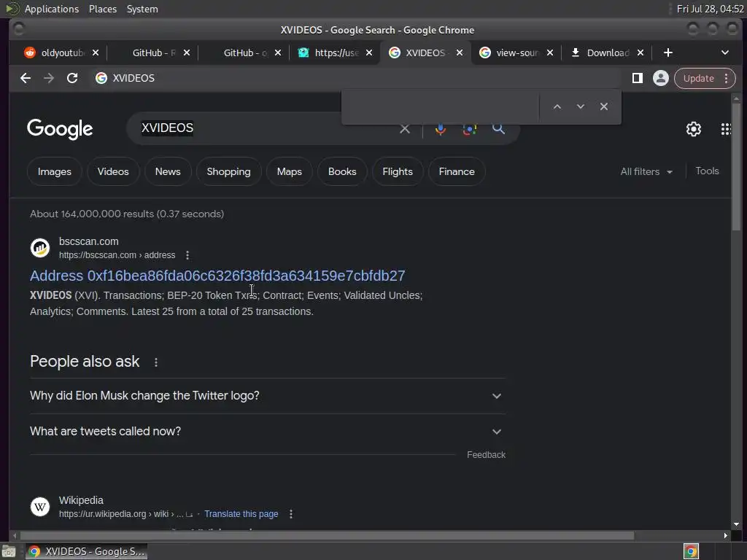Screen dimensions: 747x560
Task: Close the Downloads tab
Action: pyautogui.click(x=640, y=52)
